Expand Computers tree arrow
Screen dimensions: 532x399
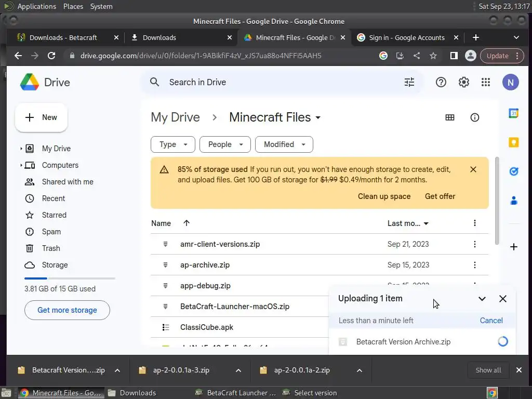coord(21,165)
